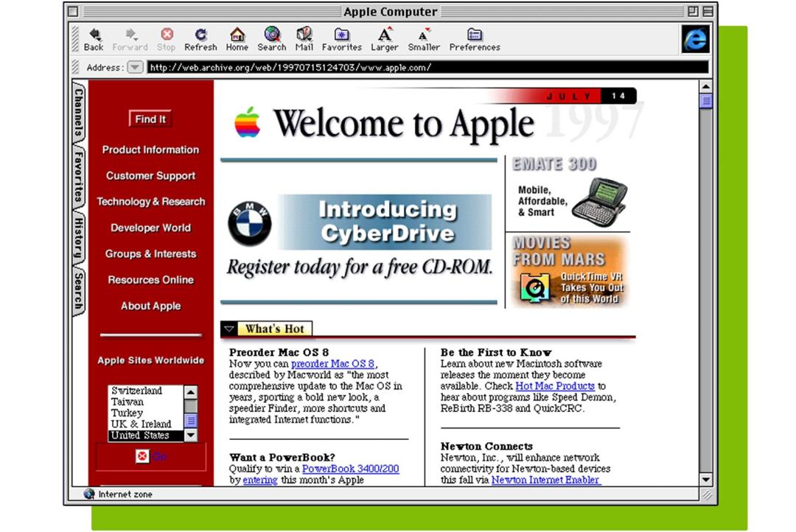Open Technology & Research section
This screenshot has height=532, width=796.
tap(151, 202)
